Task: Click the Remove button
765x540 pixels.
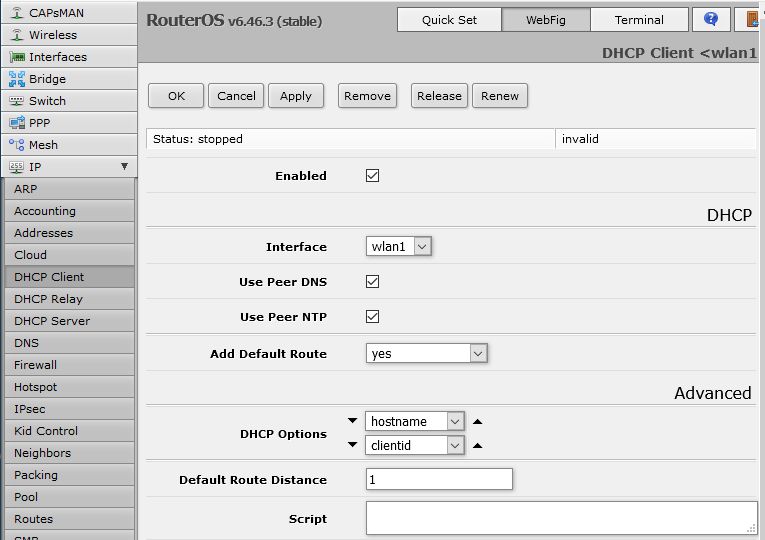Action: click(x=367, y=96)
